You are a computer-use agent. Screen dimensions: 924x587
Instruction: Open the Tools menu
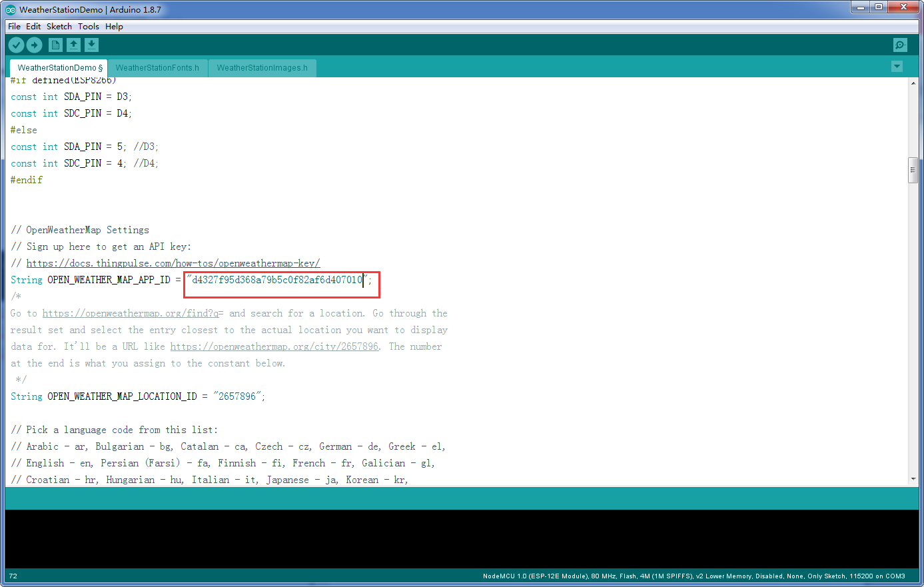[89, 27]
